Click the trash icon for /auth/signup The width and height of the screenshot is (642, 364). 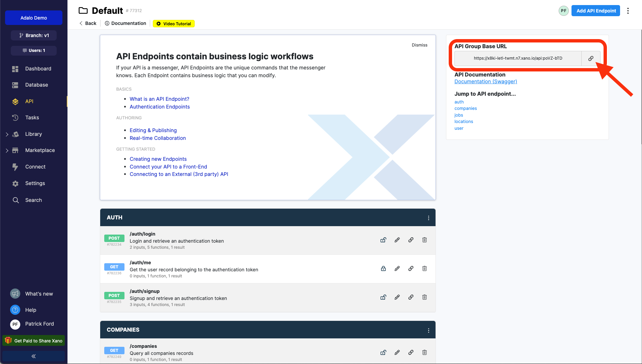424,297
